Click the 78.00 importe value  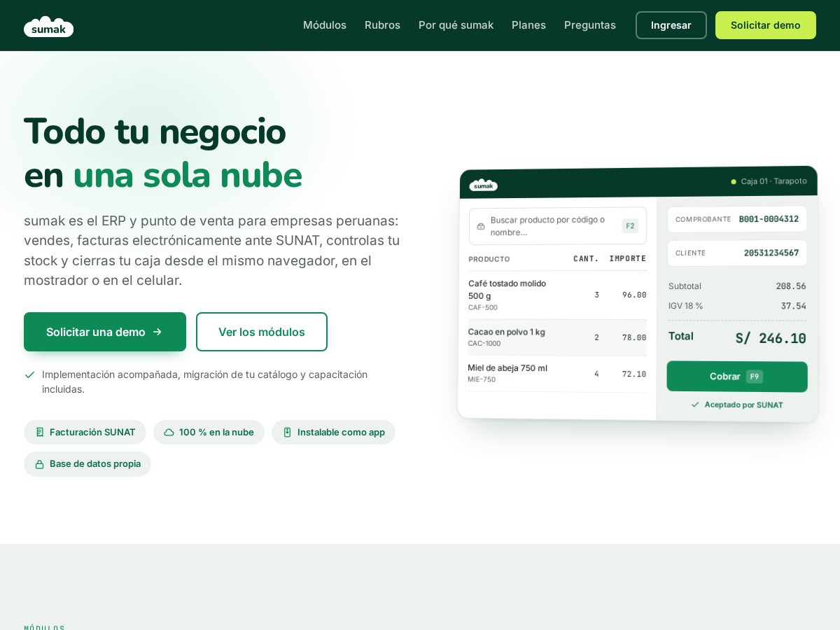(634, 337)
